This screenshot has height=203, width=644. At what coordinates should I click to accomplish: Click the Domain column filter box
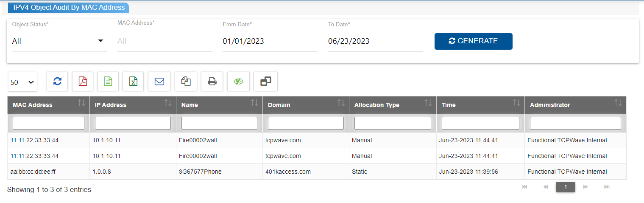point(306,123)
